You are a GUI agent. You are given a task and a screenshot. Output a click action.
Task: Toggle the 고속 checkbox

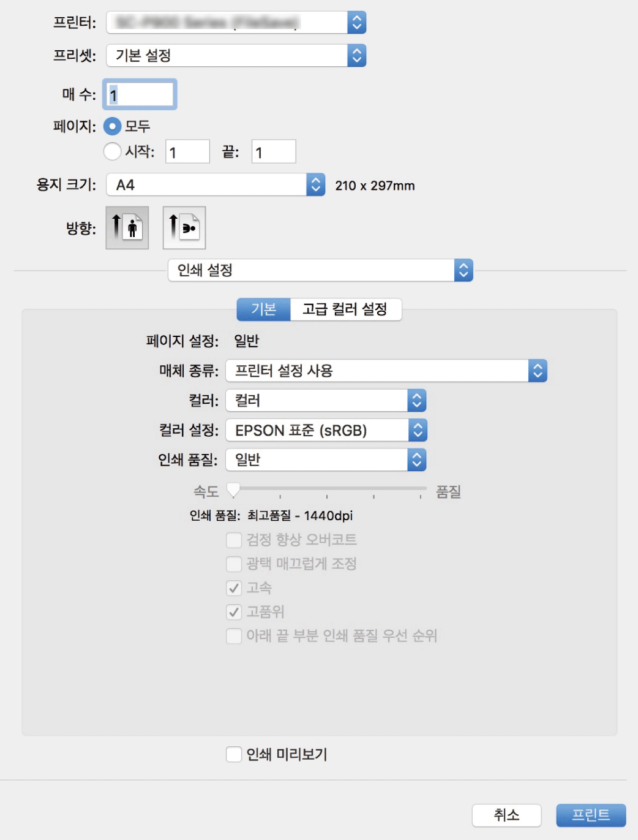coord(234,588)
